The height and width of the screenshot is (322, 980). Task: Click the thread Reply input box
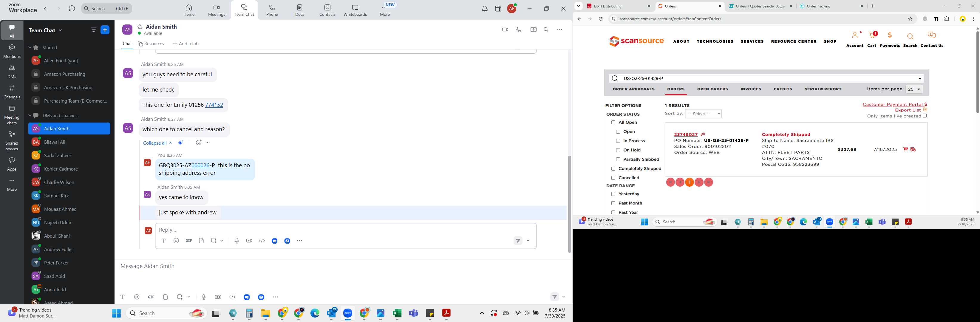pyautogui.click(x=346, y=230)
